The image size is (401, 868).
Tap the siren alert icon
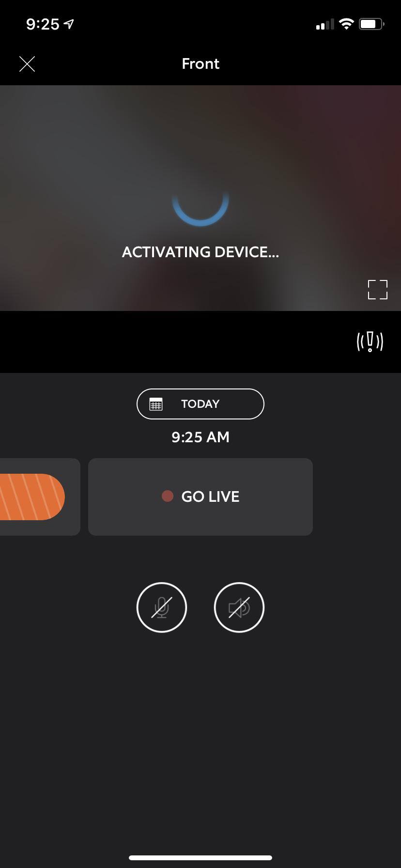click(x=370, y=341)
